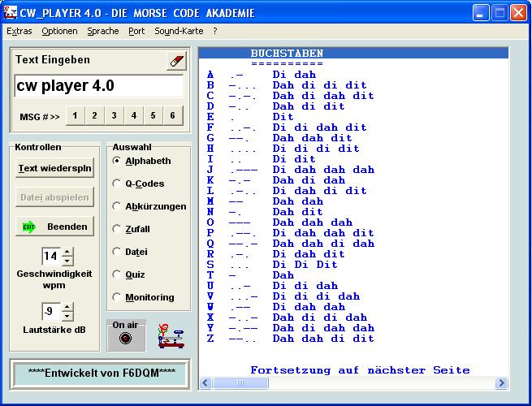Close the CW_PLAYER window
Screen dimensions: 532x406
click(518, 13)
